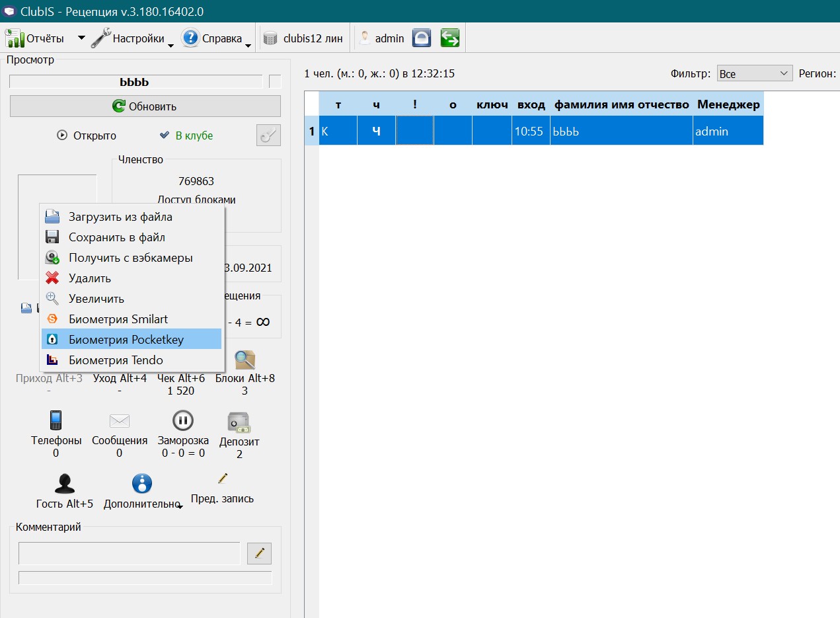
Task: Click the Гость Alt+5 person icon
Action: [x=65, y=484]
